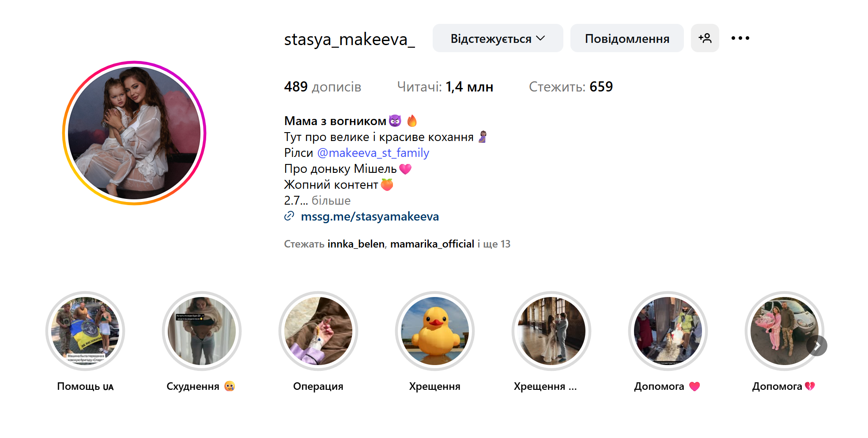
Task: Open mssg.me/stasyamakeeva link
Action: (370, 217)
